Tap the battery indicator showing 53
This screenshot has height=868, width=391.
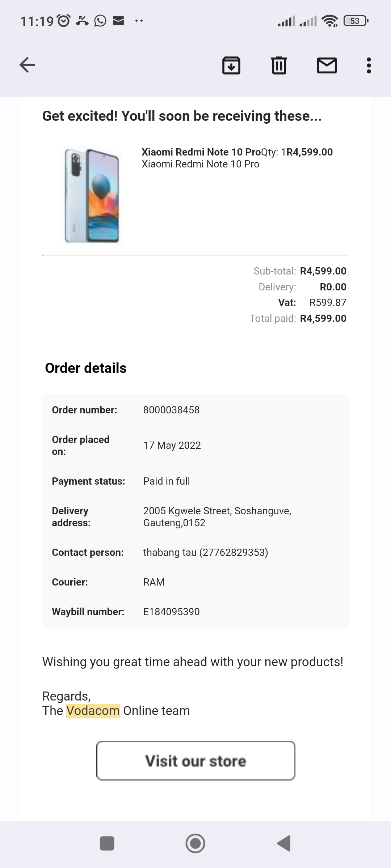[x=355, y=21]
